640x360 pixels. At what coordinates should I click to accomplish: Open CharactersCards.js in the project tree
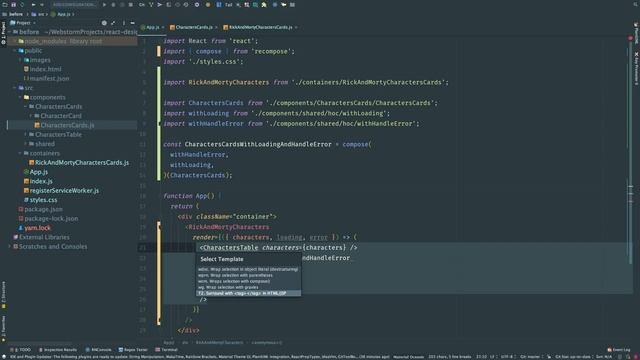click(64, 125)
